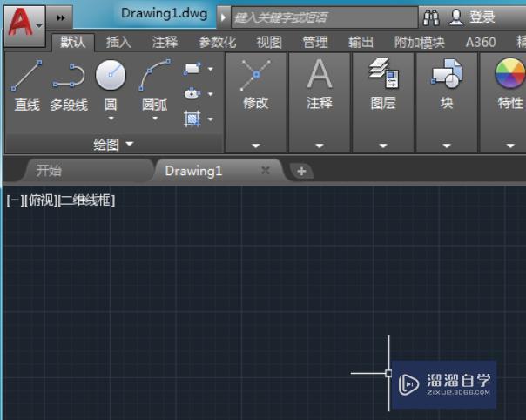Expand the Circle (圆) options arrow
This screenshot has height=420, width=526.
coord(111,119)
